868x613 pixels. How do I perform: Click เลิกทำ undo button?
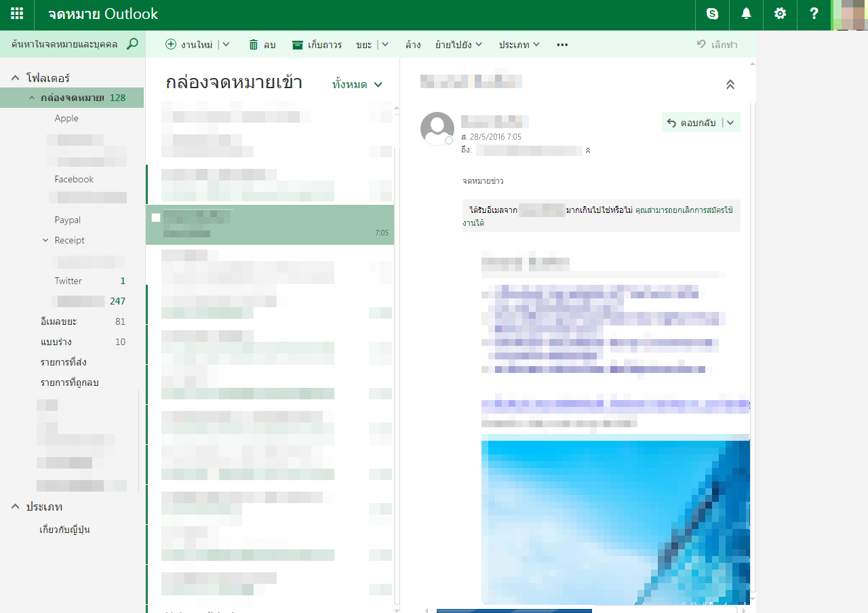[717, 45]
